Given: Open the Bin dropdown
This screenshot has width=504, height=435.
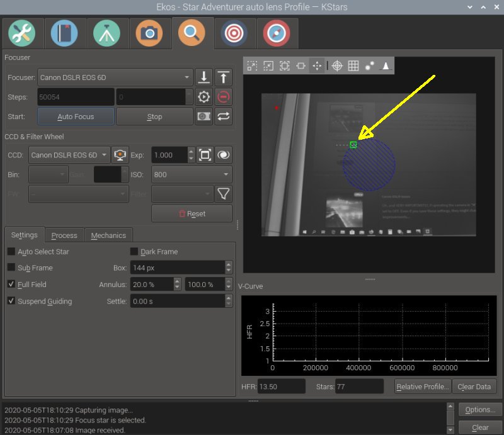Looking at the screenshot, I should pos(49,174).
